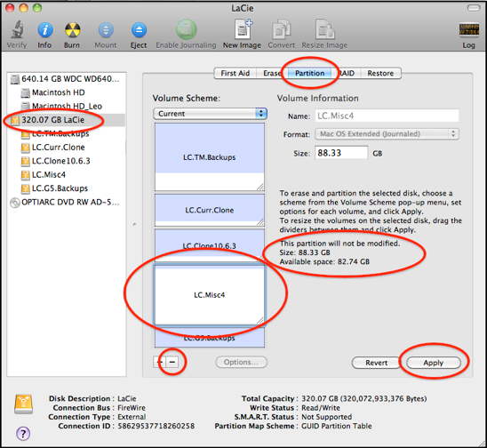Viewport: 487px width, 448px height.
Task: Open the Format Mac OS Extended dropdown
Action: coord(387,134)
